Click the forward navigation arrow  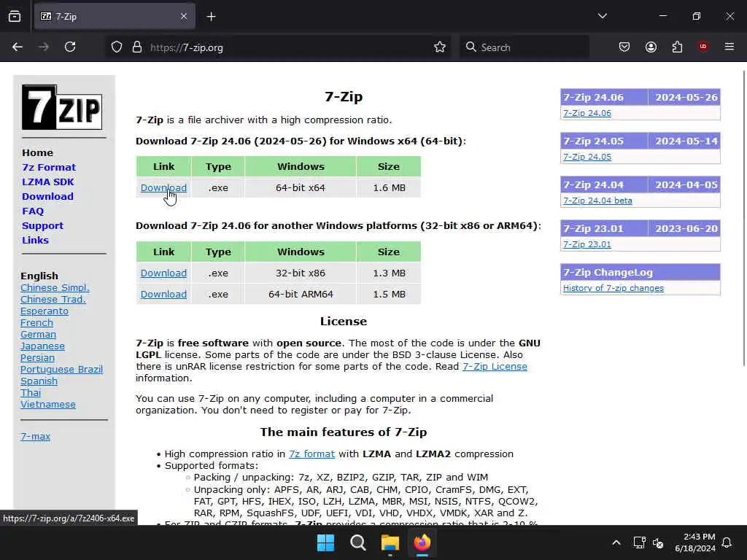point(43,47)
